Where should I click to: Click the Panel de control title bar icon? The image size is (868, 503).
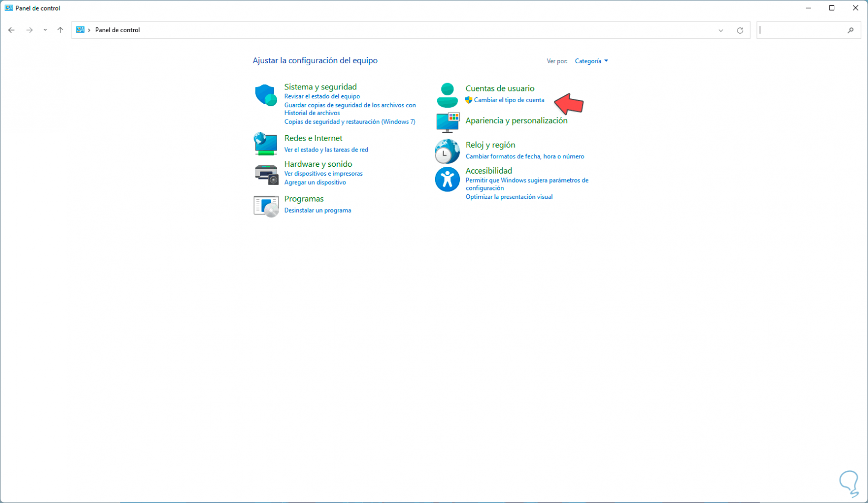point(9,8)
